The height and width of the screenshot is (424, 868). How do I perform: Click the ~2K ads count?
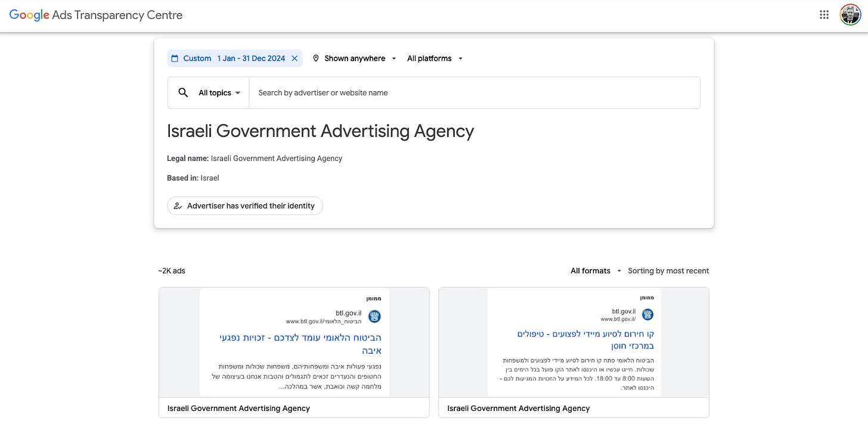coord(172,271)
